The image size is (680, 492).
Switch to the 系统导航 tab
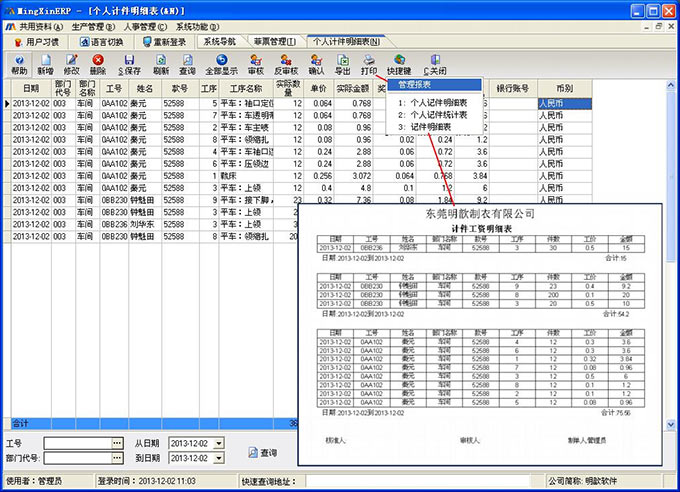coord(220,42)
